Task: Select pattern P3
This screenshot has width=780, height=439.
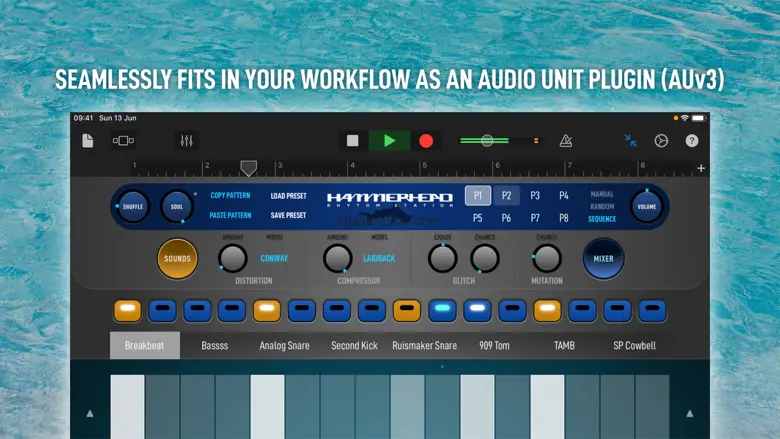Action: (535, 195)
